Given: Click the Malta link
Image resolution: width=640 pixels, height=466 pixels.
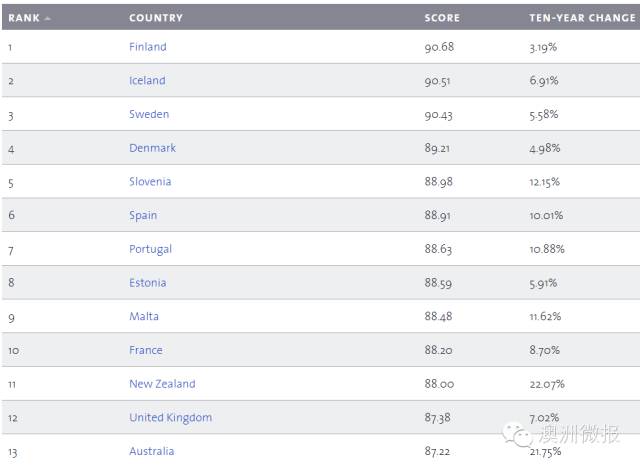Looking at the screenshot, I should pyautogui.click(x=144, y=317).
